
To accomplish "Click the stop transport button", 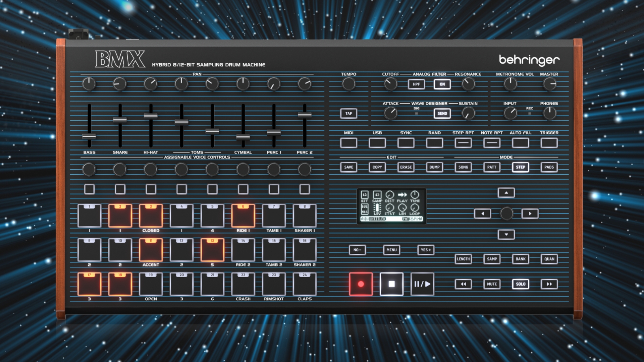I will [391, 284].
